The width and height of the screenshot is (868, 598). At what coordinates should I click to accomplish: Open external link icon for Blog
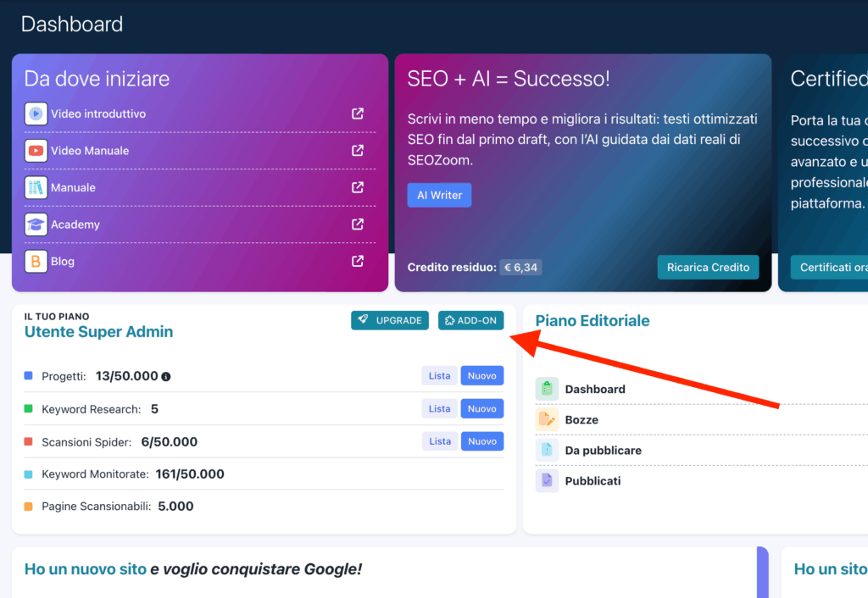358,261
